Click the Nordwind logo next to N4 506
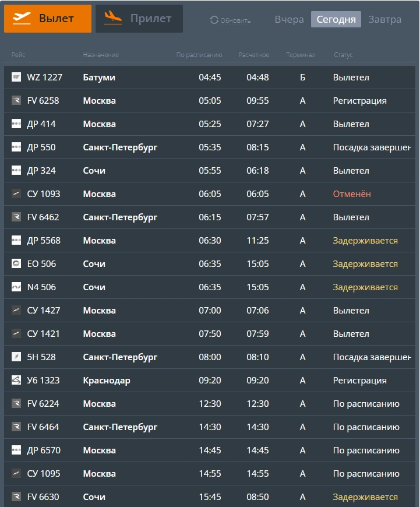This screenshot has height=507, width=420. (16, 287)
